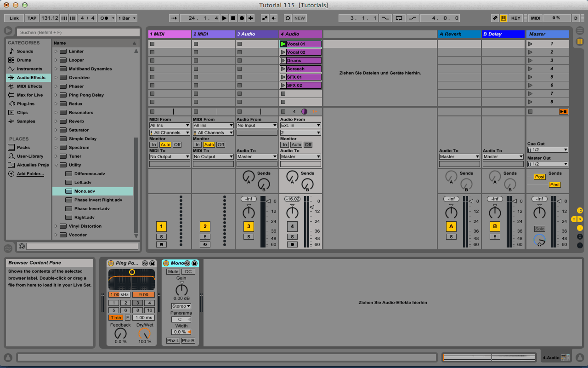Click the TAP tempo button

[x=32, y=18]
